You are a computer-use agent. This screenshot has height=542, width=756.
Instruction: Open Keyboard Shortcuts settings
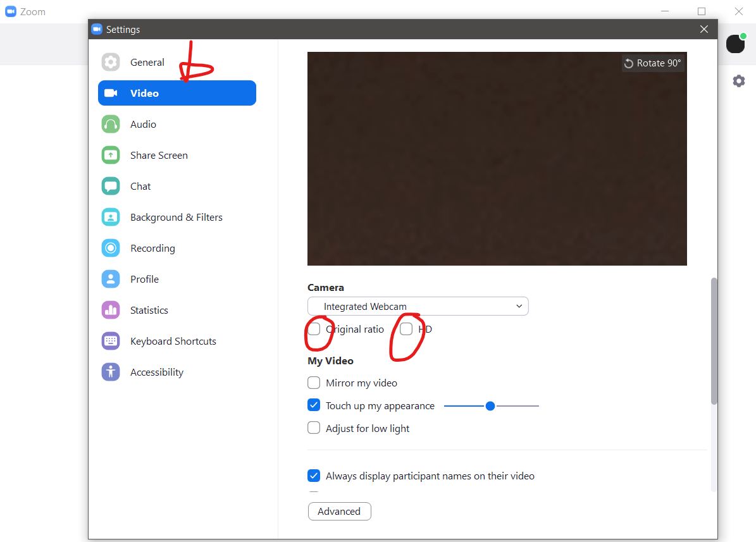(177, 341)
